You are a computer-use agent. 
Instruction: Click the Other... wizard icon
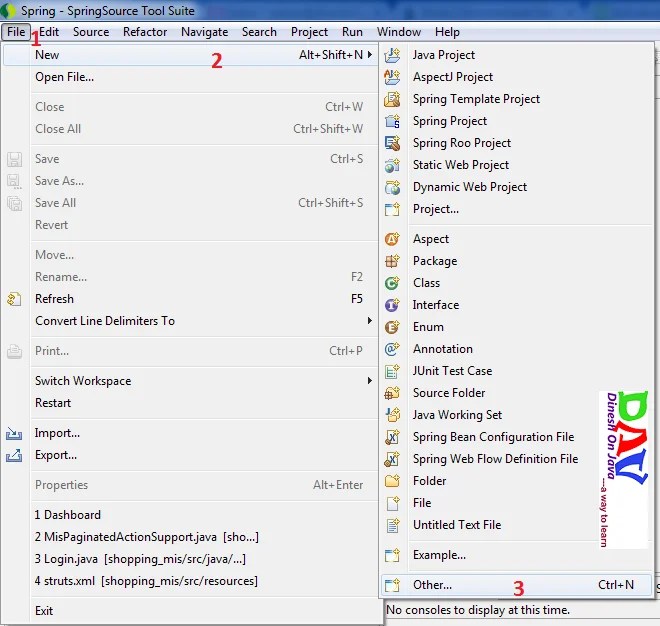(x=392, y=585)
